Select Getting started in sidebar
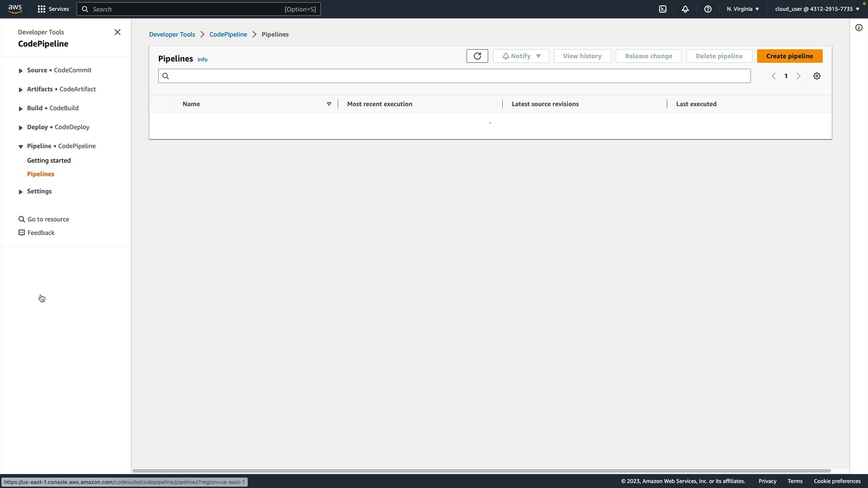 (x=49, y=160)
